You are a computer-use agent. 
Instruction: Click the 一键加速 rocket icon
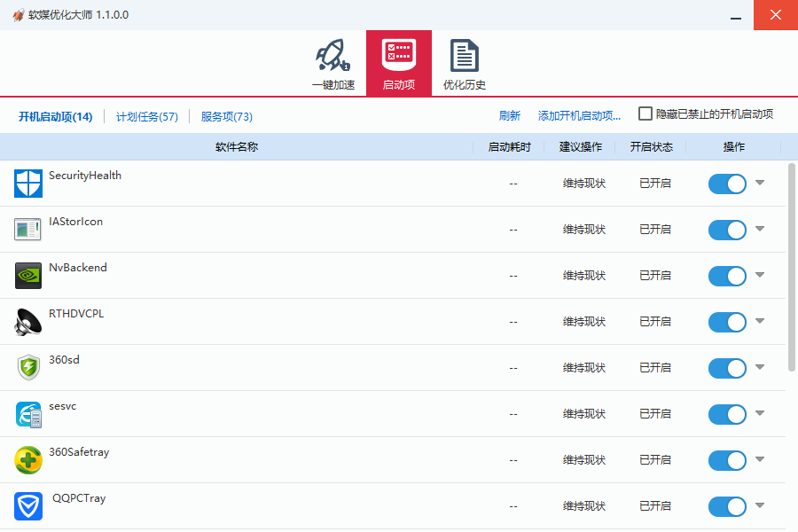(x=332, y=57)
